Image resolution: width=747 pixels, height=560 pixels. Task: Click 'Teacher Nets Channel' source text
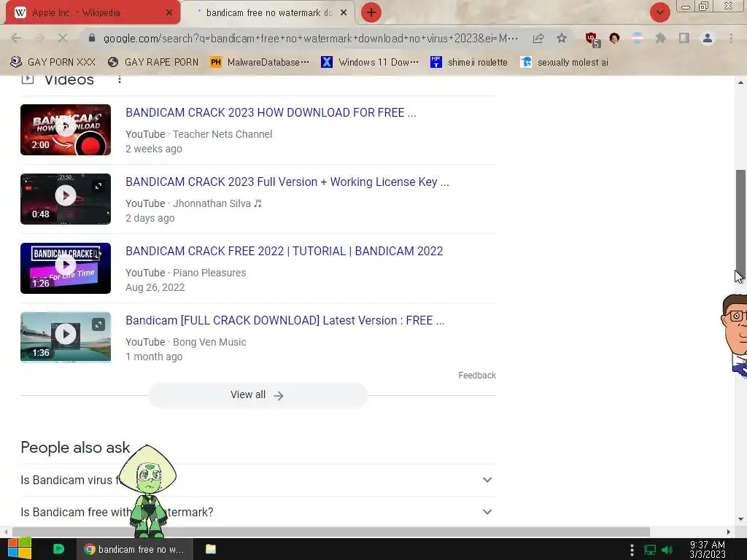222,134
